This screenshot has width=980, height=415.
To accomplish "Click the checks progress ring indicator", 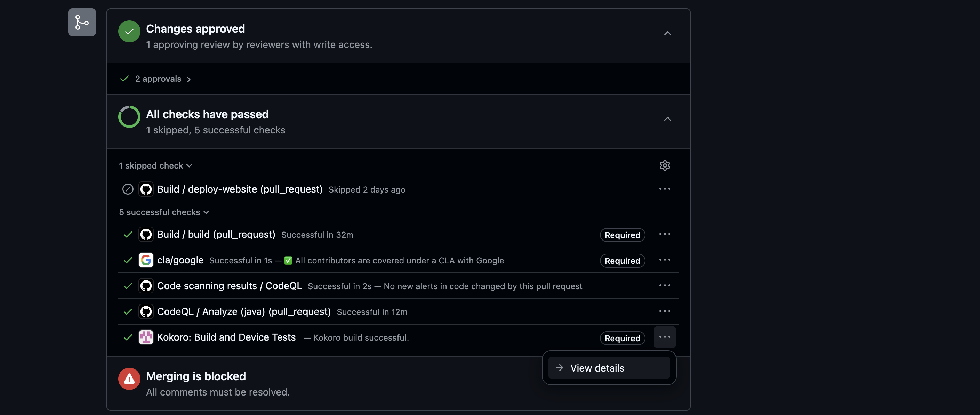I will pyautogui.click(x=129, y=117).
